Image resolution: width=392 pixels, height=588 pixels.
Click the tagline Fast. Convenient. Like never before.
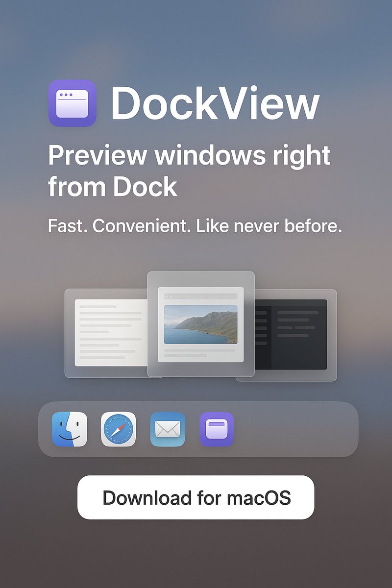point(195,225)
